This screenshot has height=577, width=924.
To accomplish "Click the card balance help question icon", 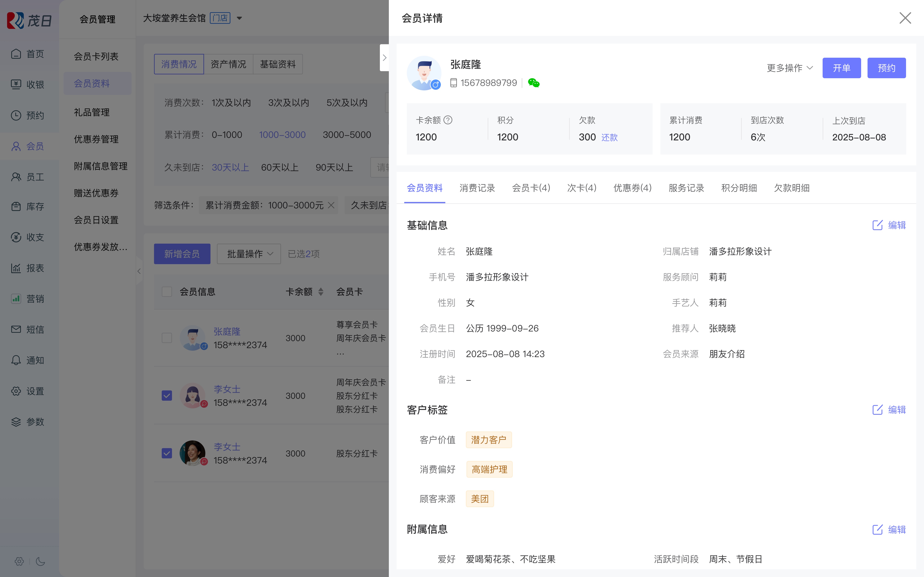I will [x=448, y=120].
